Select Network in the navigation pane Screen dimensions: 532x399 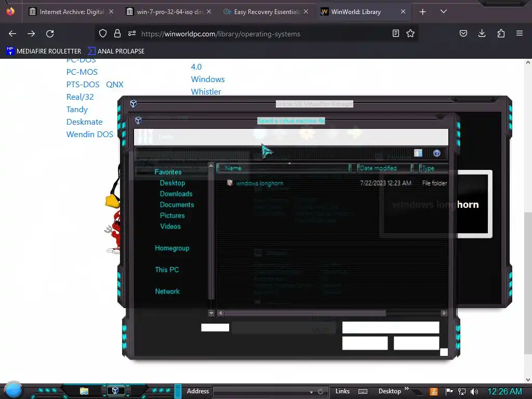167,291
